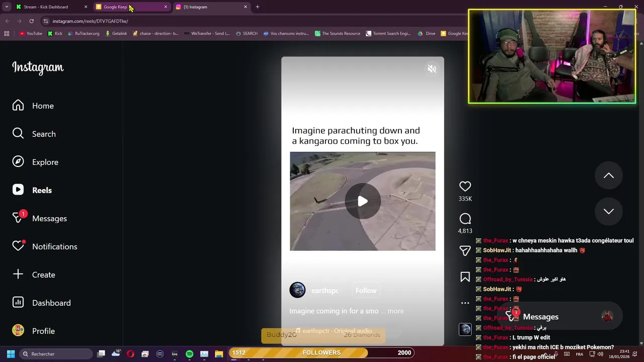644x362 pixels.
Task: Go to next reel arrow
Action: pyautogui.click(x=609, y=211)
